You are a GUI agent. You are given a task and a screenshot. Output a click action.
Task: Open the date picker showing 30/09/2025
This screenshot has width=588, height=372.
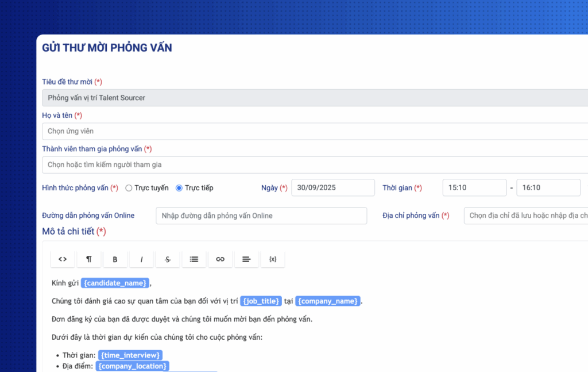pos(333,188)
